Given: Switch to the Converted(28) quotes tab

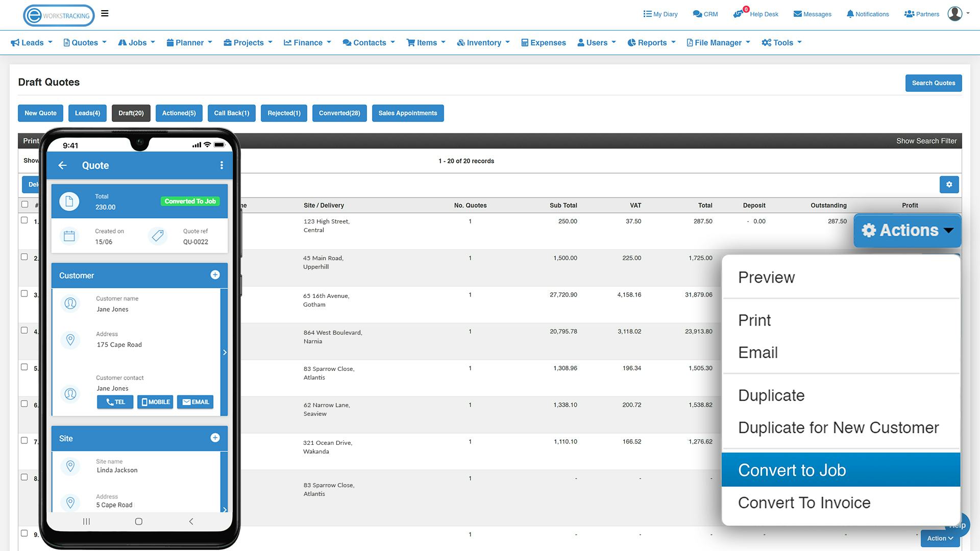Looking at the screenshot, I should (339, 113).
